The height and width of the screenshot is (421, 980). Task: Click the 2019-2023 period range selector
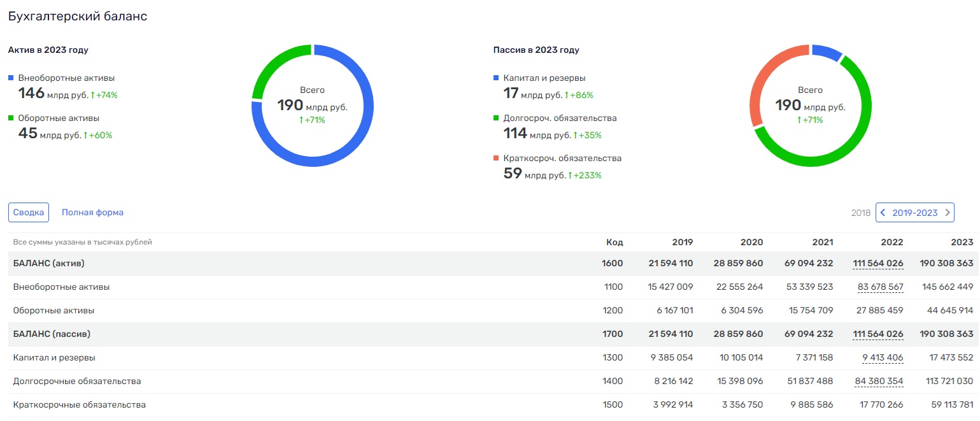click(914, 213)
